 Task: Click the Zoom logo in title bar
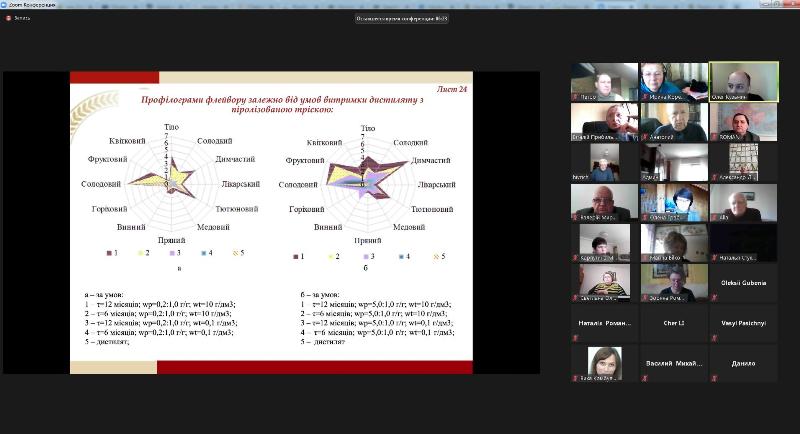[4, 4]
